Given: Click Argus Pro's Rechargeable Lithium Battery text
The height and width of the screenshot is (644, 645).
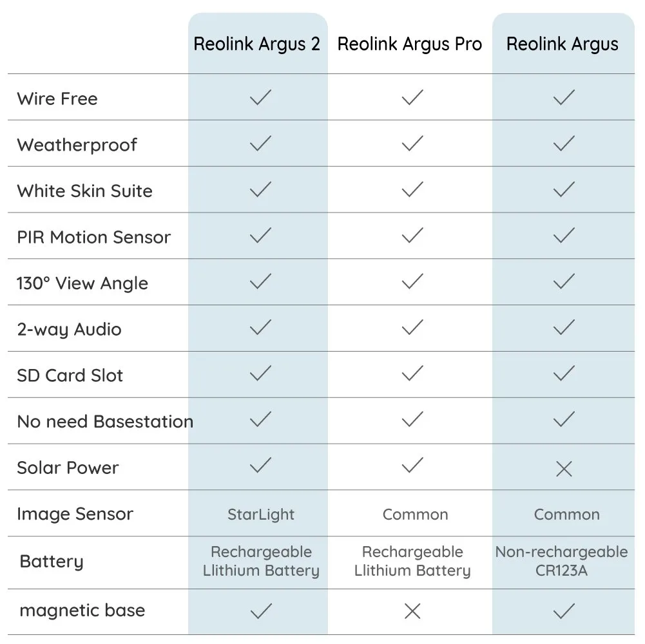Looking at the screenshot, I should pyautogui.click(x=412, y=561).
